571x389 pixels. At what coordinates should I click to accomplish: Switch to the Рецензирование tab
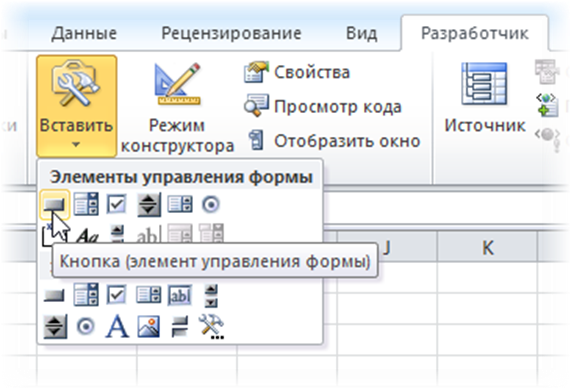click(231, 33)
